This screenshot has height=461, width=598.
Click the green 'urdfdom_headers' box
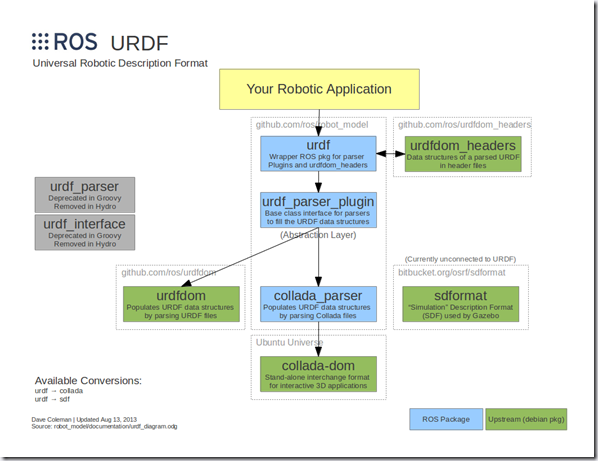pos(463,154)
